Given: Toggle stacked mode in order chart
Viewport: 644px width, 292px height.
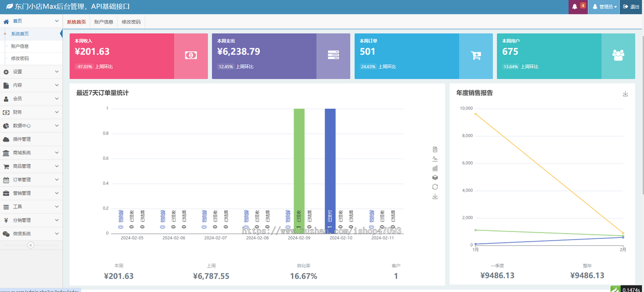Looking at the screenshot, I should click(x=435, y=177).
